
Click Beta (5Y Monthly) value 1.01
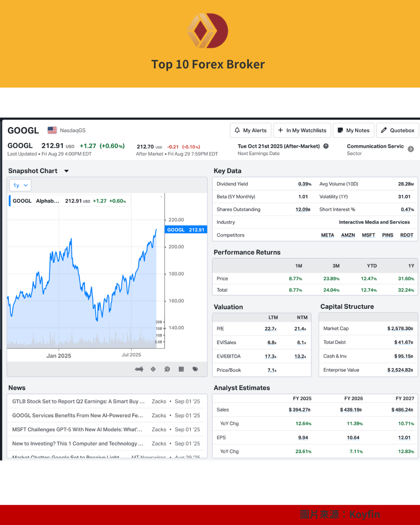click(303, 197)
